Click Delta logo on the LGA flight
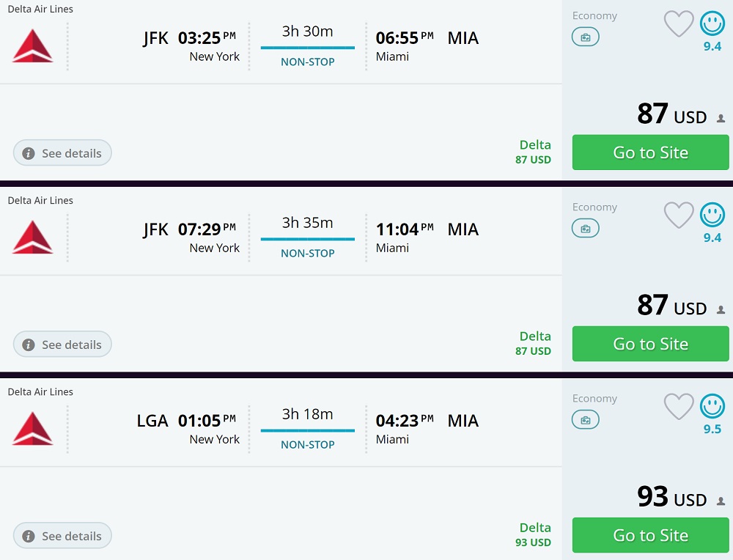 point(33,428)
